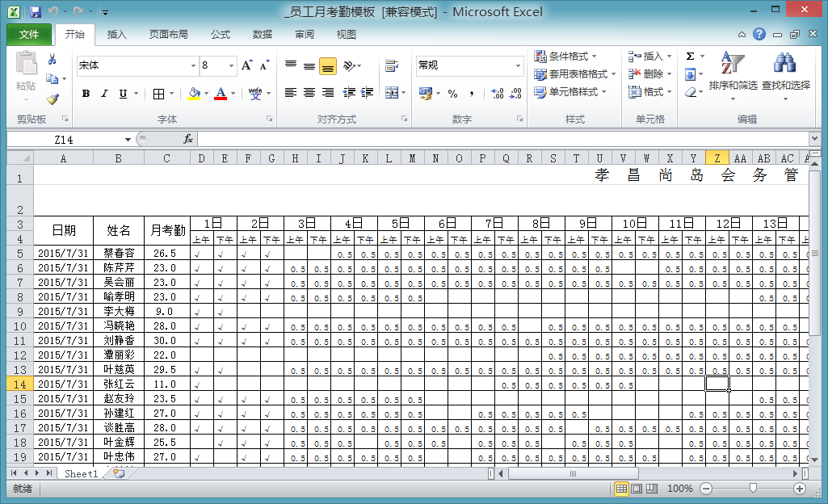Click the Undo icon in title bar
Screen dimensions: 828x504
point(53,11)
